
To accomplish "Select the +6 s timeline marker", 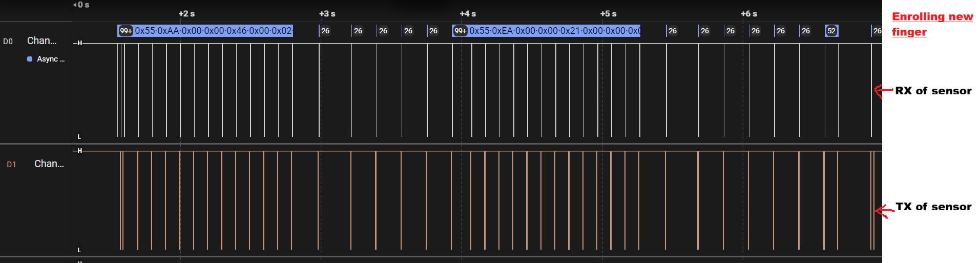I will tap(749, 14).
